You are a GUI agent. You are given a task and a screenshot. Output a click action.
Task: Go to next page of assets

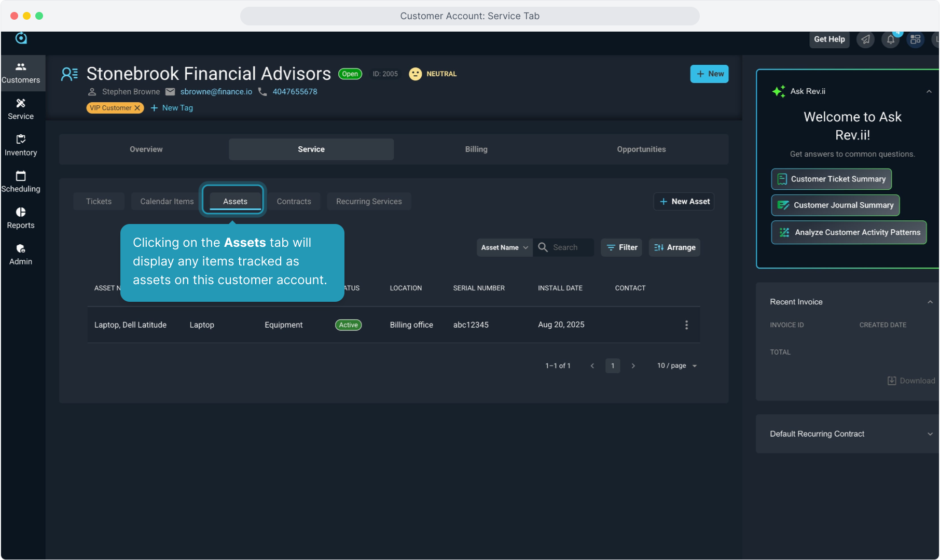633,366
